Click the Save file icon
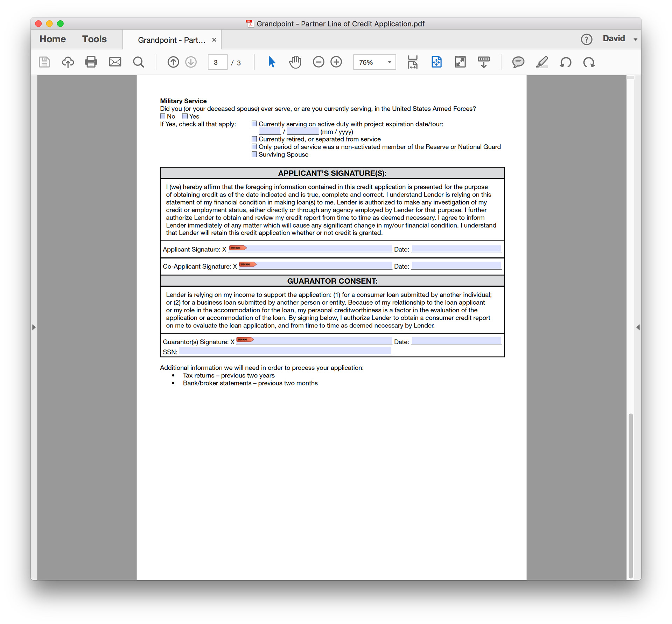Viewport: 672px width, 624px height. tap(44, 62)
